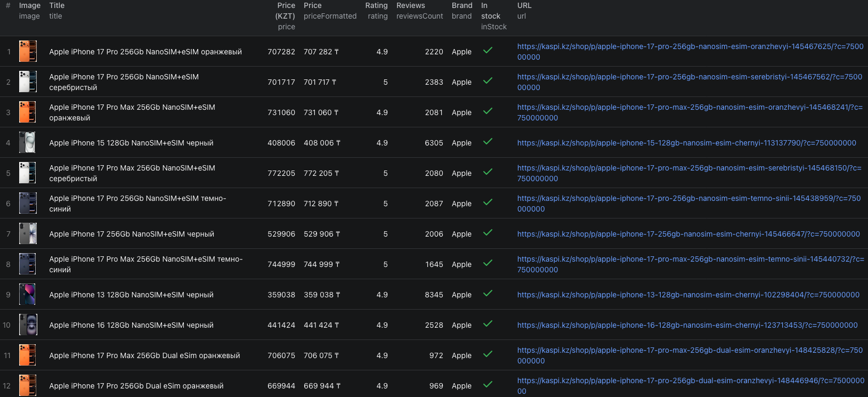Image resolution: width=868 pixels, height=397 pixels.
Task: Click the in-stock checkmark in the 744999 price row
Action: [488, 263]
